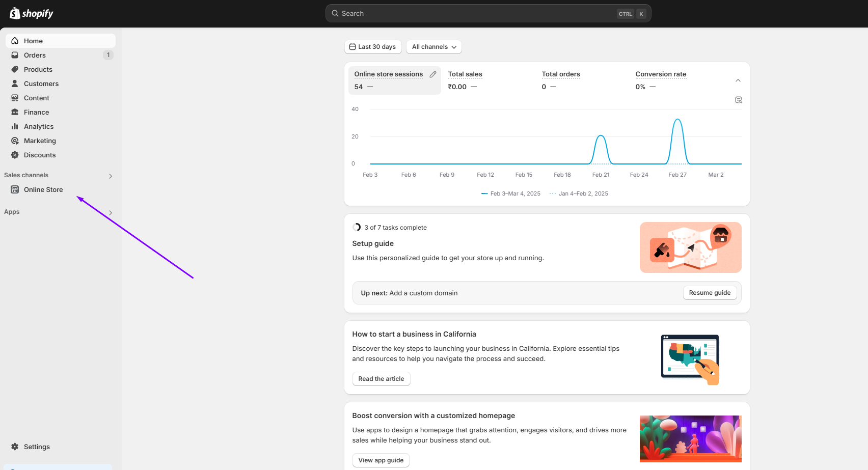Click the Analytics bar chart icon

coord(15,126)
